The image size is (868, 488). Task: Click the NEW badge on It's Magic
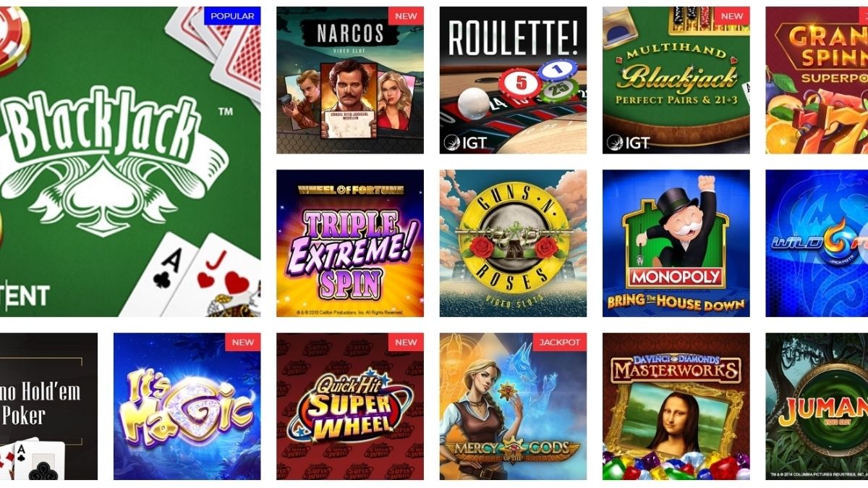click(x=243, y=342)
